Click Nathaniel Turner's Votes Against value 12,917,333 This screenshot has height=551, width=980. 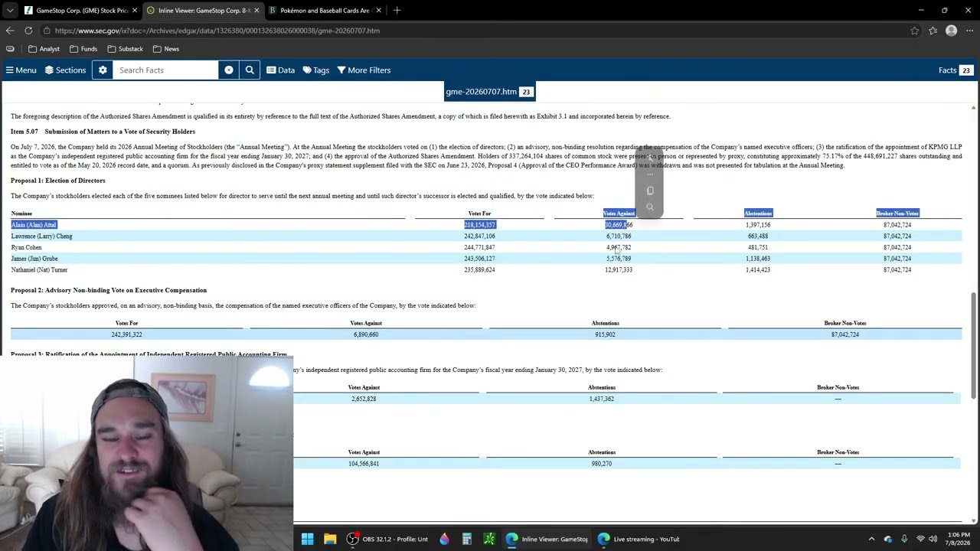[619, 270]
